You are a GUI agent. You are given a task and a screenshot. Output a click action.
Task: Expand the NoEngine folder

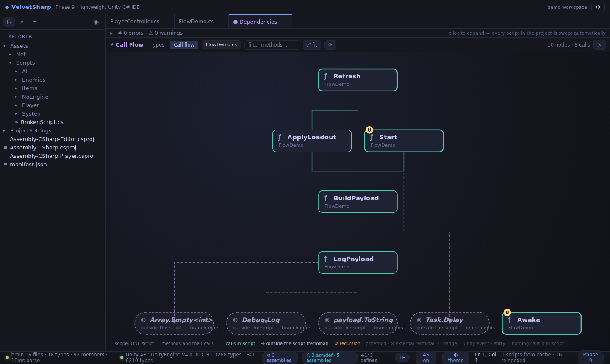pos(16,97)
